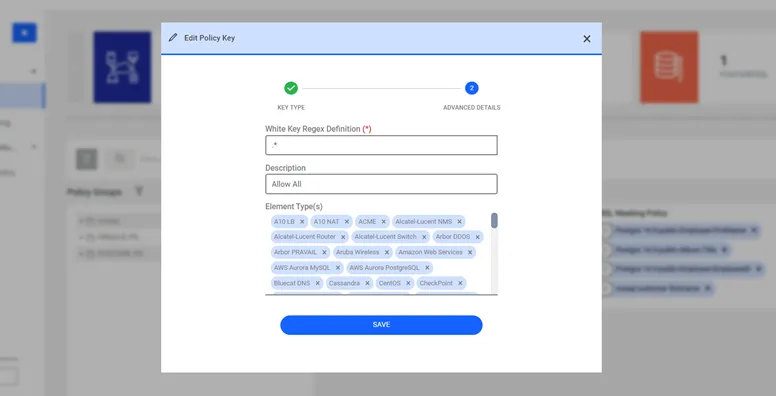
Task: Remove the Arbor DDOS element type
Action: [x=478, y=237]
